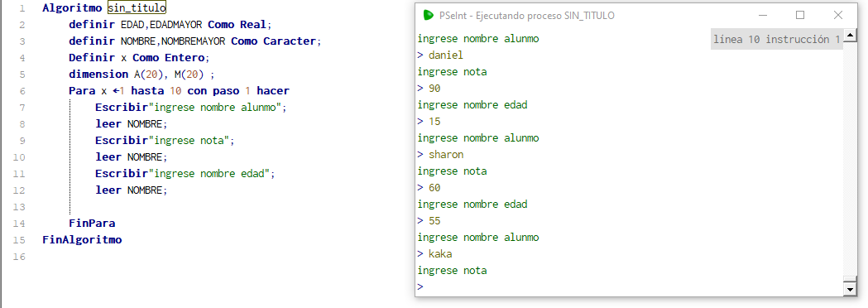The width and height of the screenshot is (868, 308).
Task: Close the PSeInt execution window
Action: 838,15
